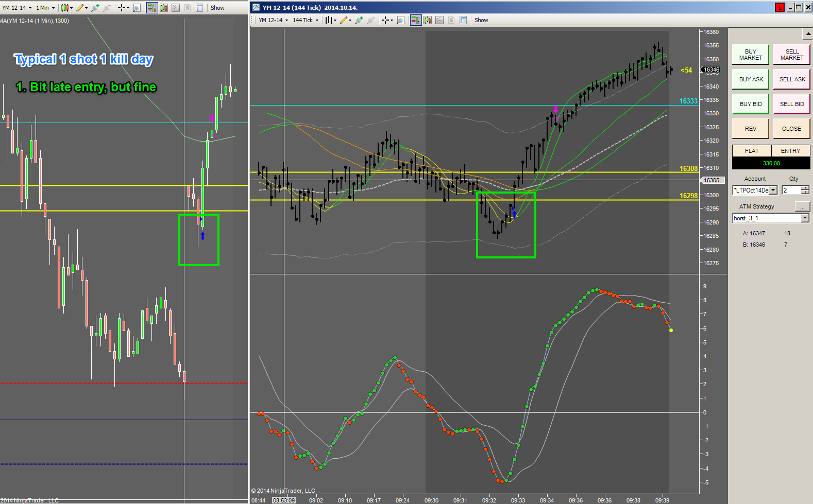Click the A: 16347 ask price text
Screen dimensions: 813x504
click(754, 233)
